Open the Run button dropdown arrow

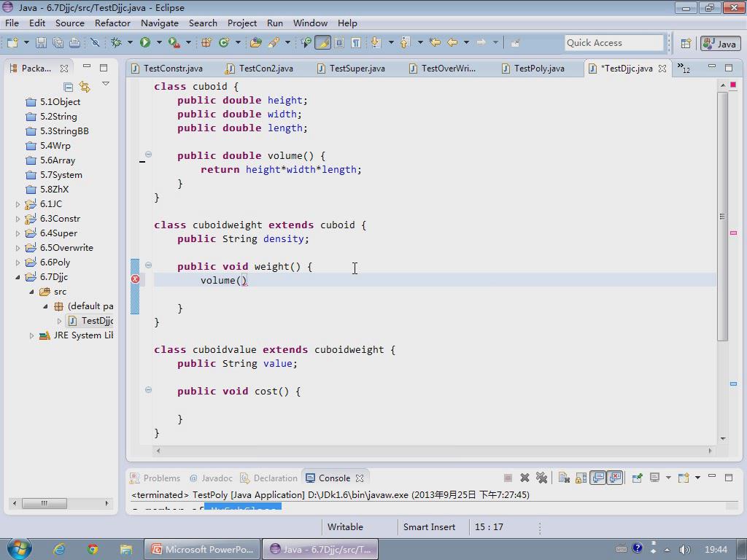click(x=158, y=43)
